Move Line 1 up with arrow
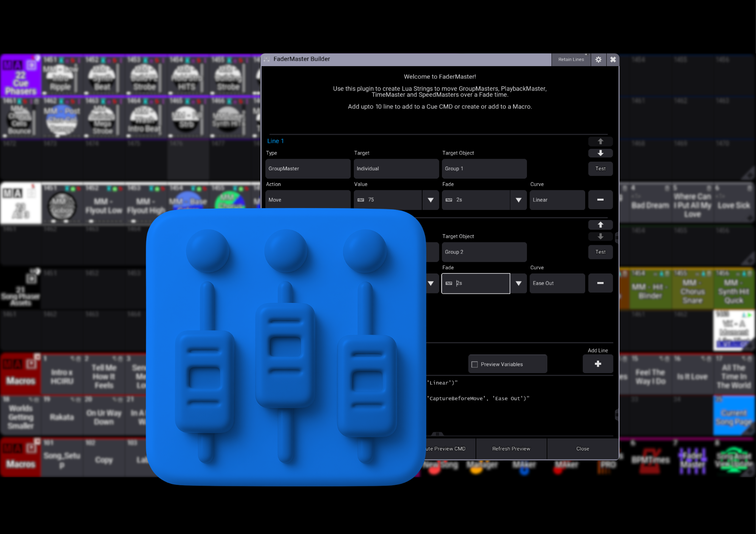This screenshot has height=534, width=756. pyautogui.click(x=600, y=141)
